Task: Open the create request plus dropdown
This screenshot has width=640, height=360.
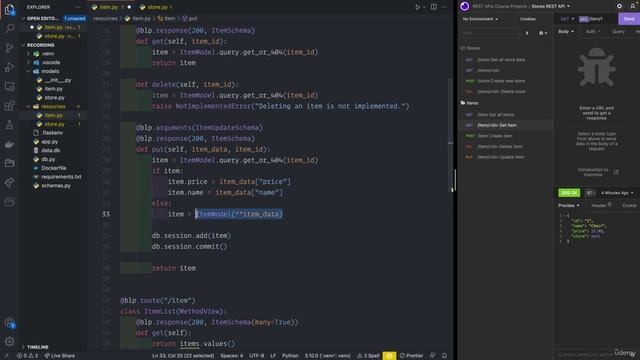Action: (x=542, y=33)
